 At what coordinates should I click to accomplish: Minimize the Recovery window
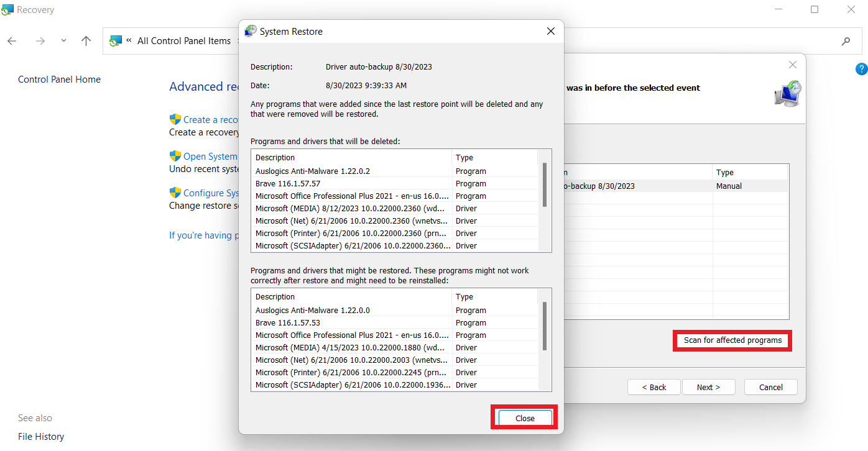778,9
